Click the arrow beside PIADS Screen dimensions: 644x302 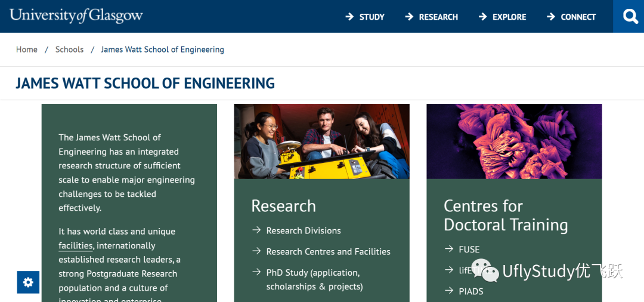449,291
